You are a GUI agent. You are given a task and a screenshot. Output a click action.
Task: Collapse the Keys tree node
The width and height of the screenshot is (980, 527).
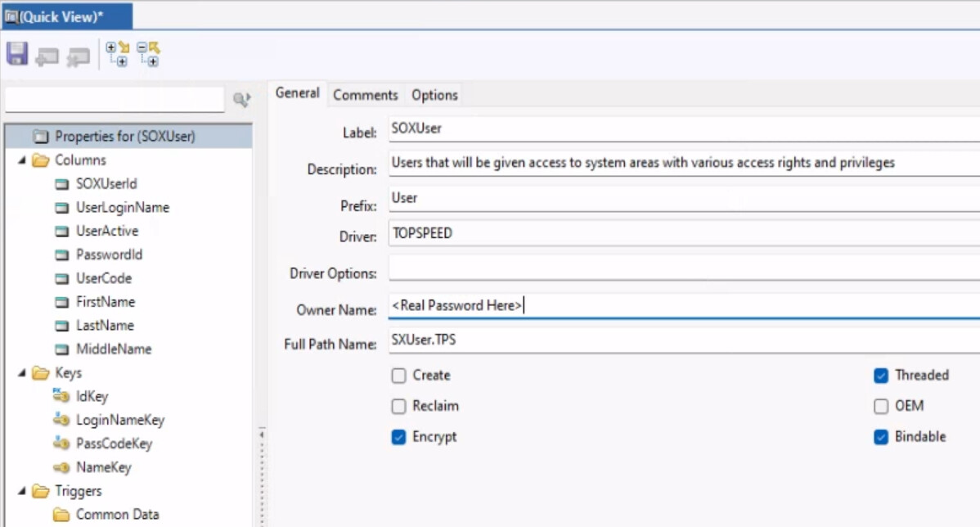click(x=22, y=373)
